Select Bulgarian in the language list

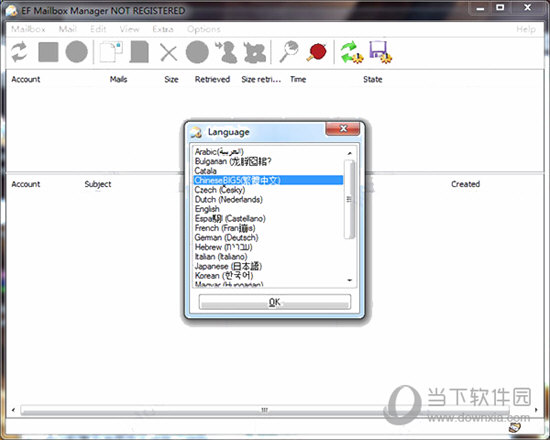pos(268,161)
